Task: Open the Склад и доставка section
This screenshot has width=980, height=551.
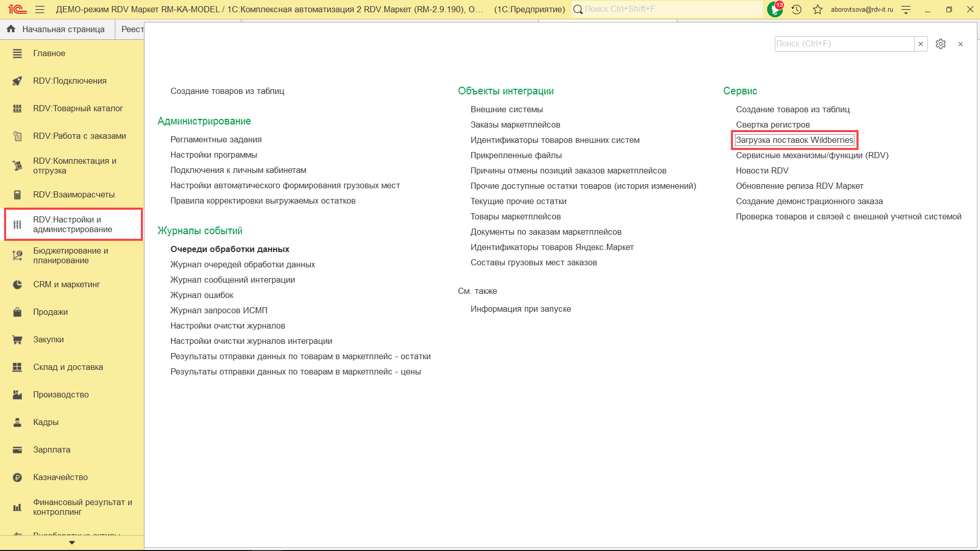Action: tap(68, 367)
